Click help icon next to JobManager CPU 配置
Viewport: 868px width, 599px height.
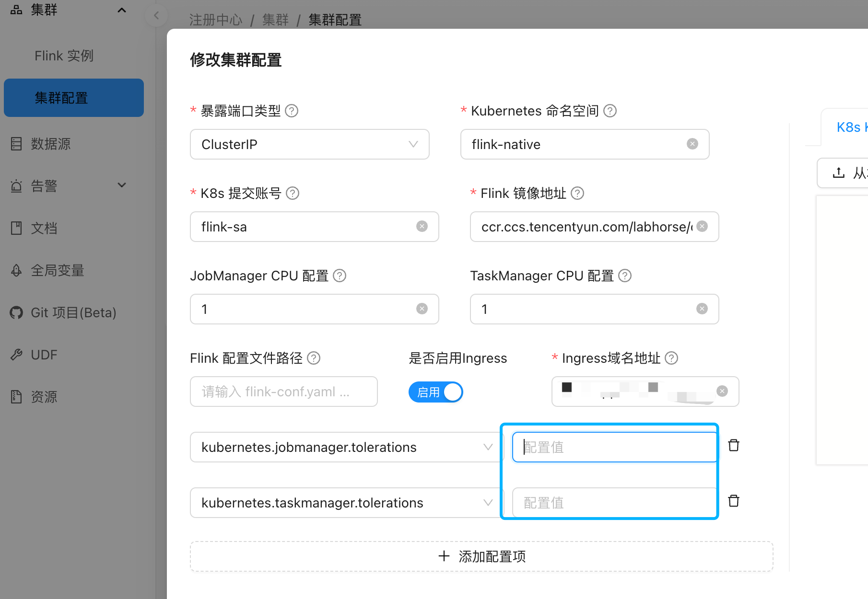tap(340, 276)
